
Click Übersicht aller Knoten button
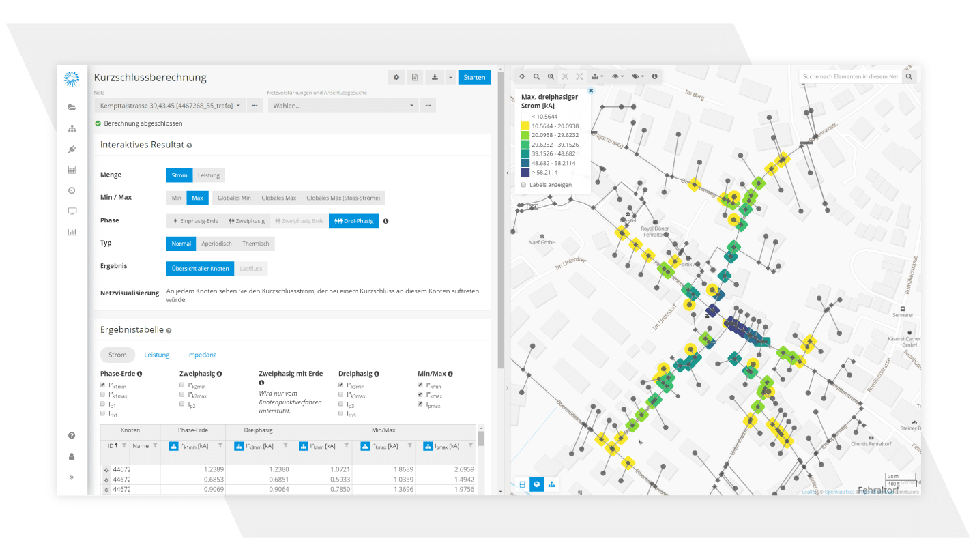pyautogui.click(x=200, y=269)
